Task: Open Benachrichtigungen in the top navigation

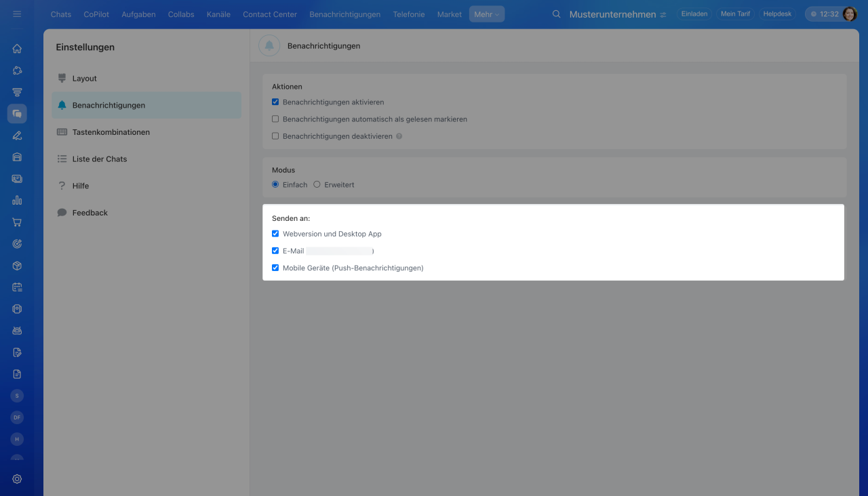Action: (345, 14)
